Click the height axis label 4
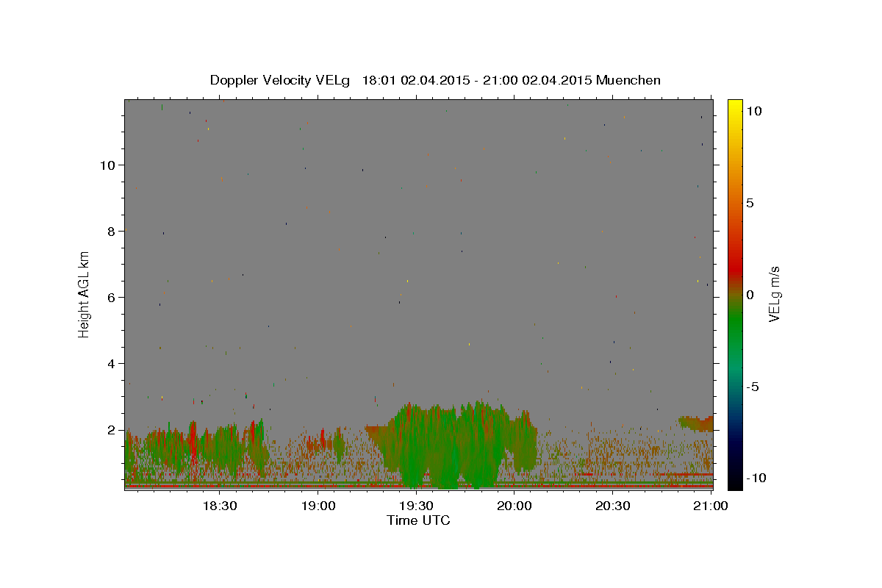 111,364
